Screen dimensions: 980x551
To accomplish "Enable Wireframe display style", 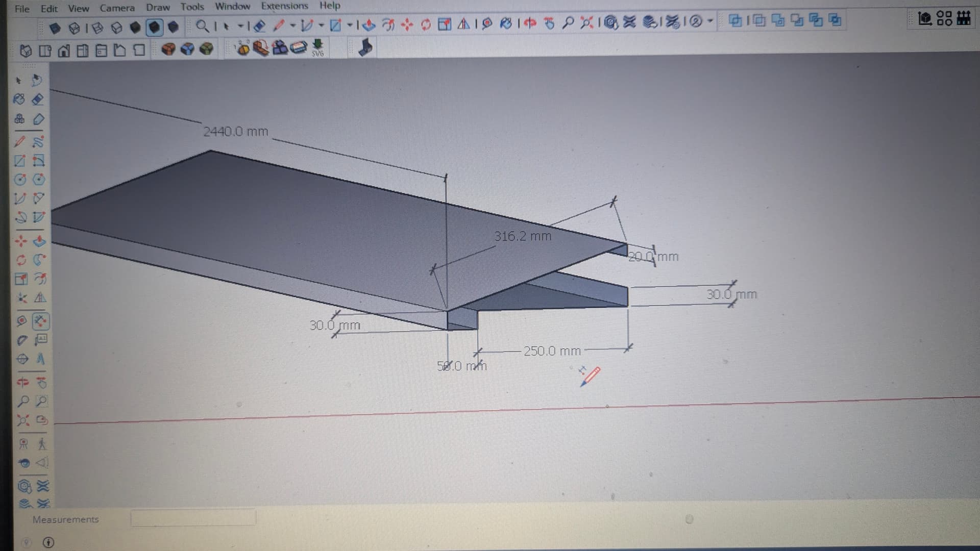I will pyautogui.click(x=97, y=28).
